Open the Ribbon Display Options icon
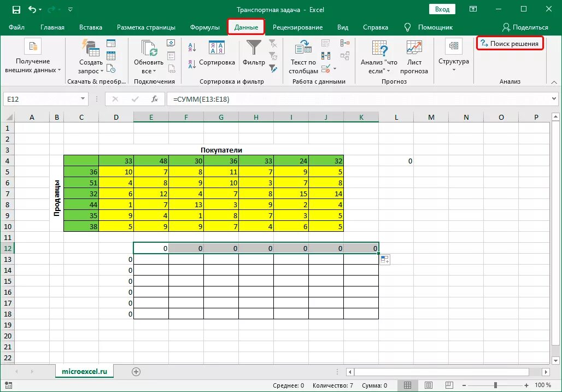This screenshot has width=562, height=392. tap(473, 9)
